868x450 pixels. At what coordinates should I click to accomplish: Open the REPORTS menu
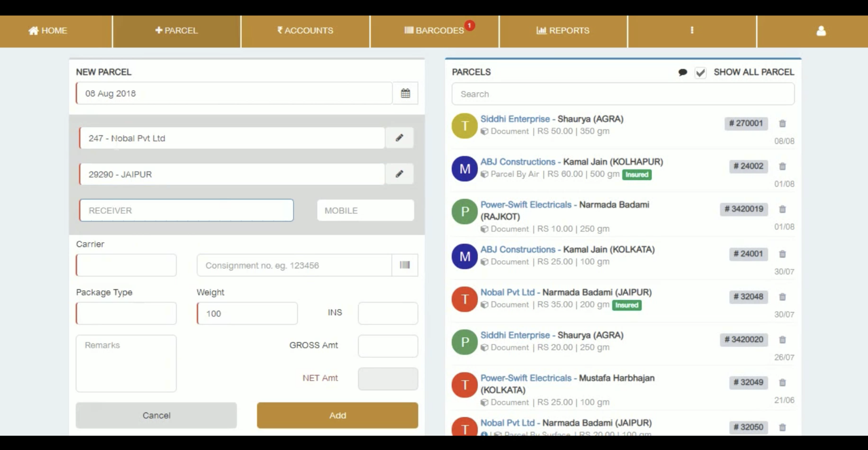tap(563, 31)
